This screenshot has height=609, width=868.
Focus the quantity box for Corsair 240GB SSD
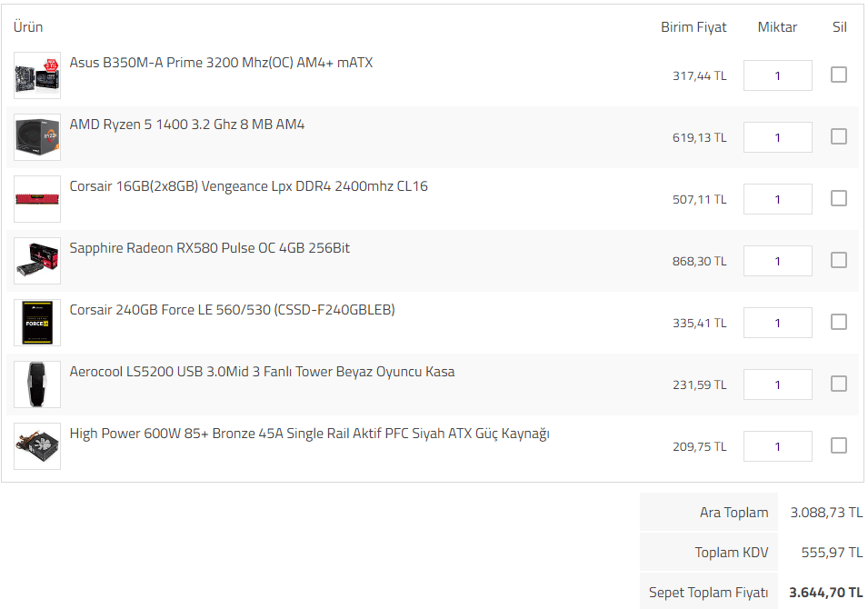pyautogui.click(x=777, y=323)
